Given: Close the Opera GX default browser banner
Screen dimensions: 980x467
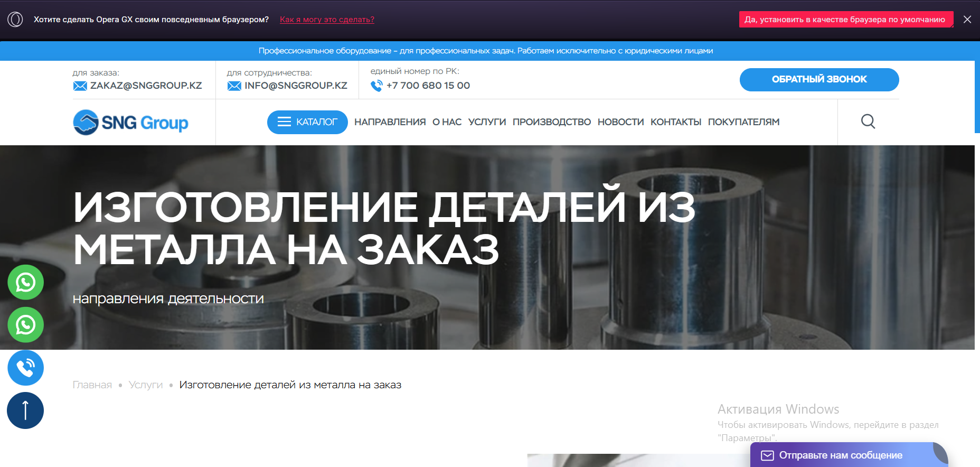Looking at the screenshot, I should (x=967, y=20).
